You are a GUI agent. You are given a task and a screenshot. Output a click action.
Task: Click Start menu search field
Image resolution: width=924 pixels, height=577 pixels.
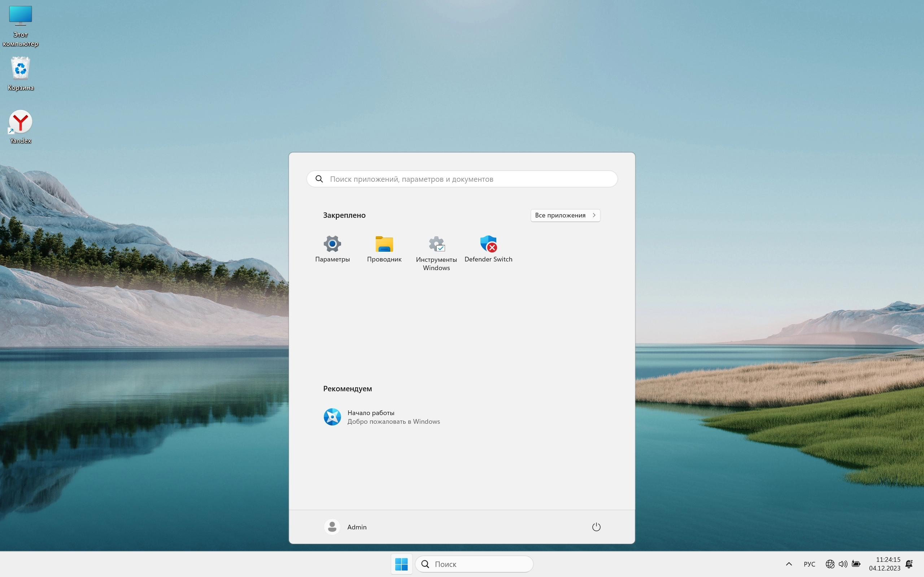pyautogui.click(x=462, y=179)
